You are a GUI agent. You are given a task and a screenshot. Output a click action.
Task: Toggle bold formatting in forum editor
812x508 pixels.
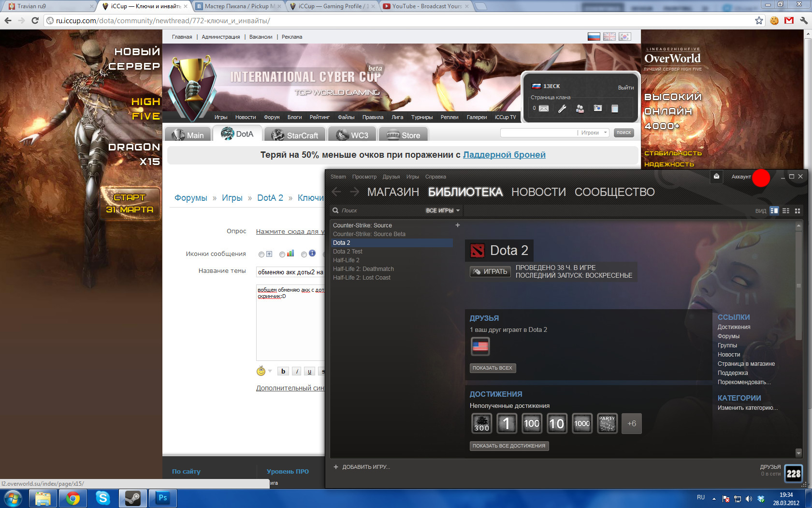(x=283, y=371)
